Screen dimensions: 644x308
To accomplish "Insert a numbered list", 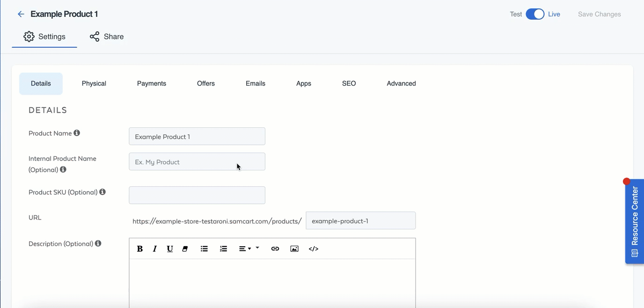I will click(223, 249).
